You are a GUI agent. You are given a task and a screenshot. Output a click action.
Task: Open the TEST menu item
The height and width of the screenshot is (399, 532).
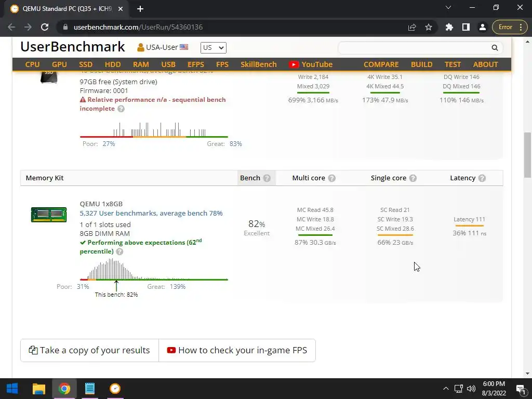click(x=453, y=64)
